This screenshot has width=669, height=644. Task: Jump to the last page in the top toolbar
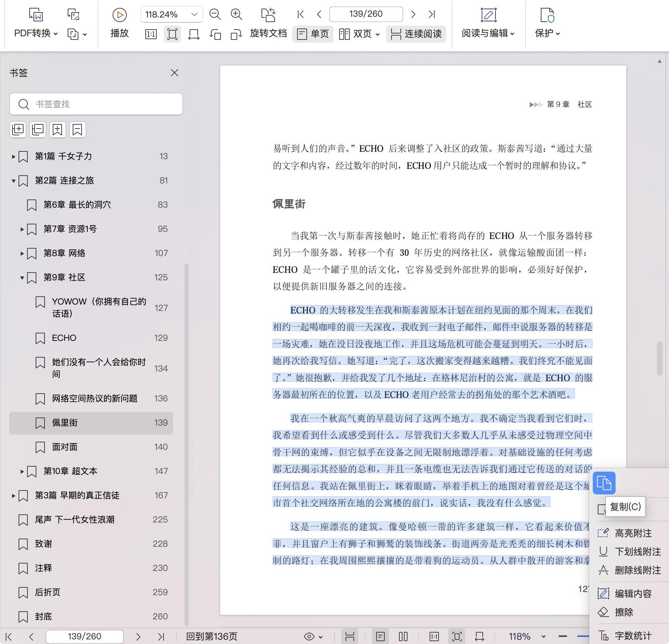point(432,14)
